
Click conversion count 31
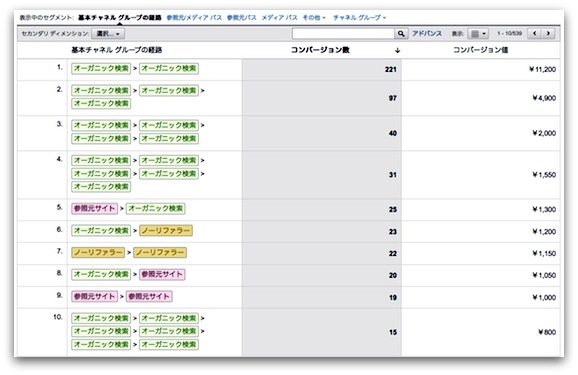(x=393, y=175)
